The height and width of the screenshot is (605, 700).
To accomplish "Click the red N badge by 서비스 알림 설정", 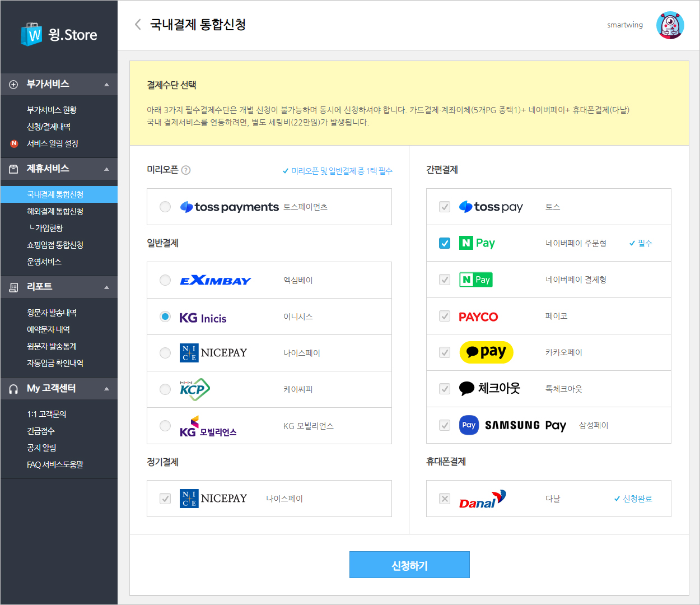I will 14,144.
